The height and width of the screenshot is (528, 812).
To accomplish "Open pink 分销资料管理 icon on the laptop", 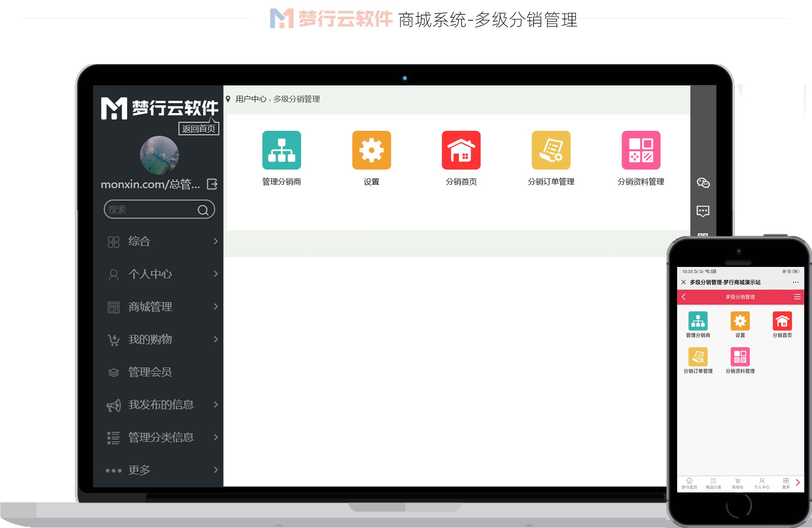I will point(641,150).
